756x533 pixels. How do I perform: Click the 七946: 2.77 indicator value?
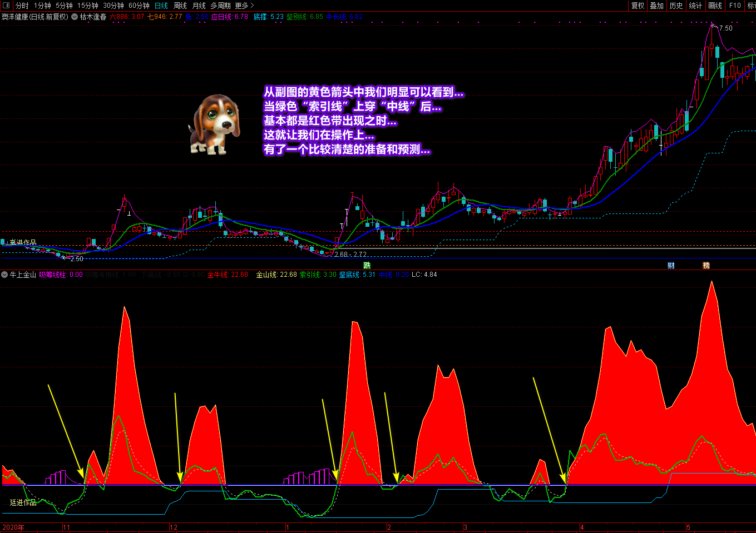165,17
